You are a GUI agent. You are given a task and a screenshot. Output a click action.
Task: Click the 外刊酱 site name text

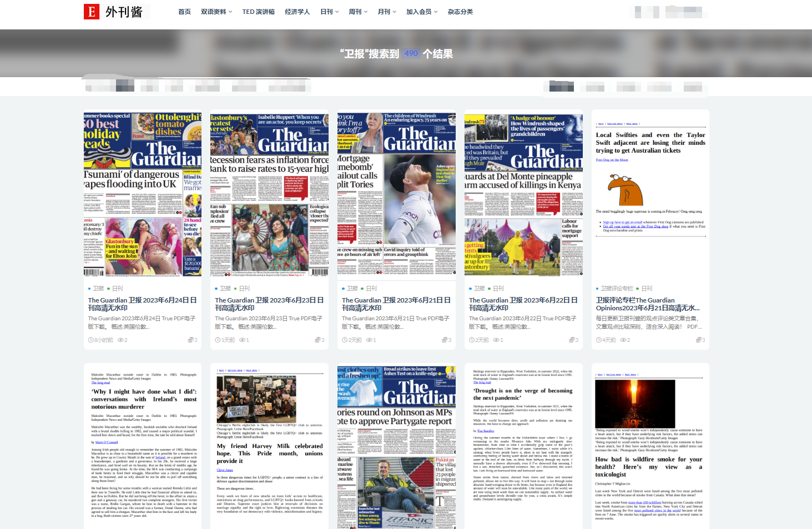tap(124, 12)
